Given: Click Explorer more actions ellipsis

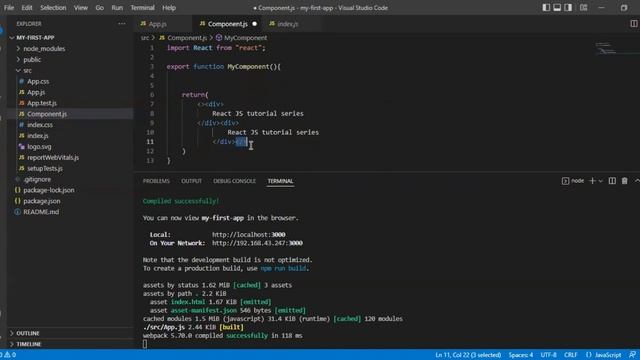Looking at the screenshot, I should coord(122,24).
